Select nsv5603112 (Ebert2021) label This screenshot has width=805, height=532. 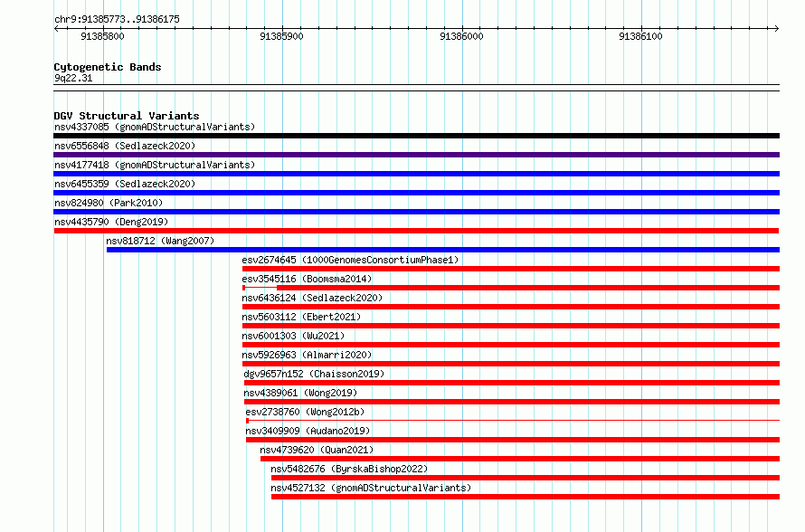click(x=301, y=317)
